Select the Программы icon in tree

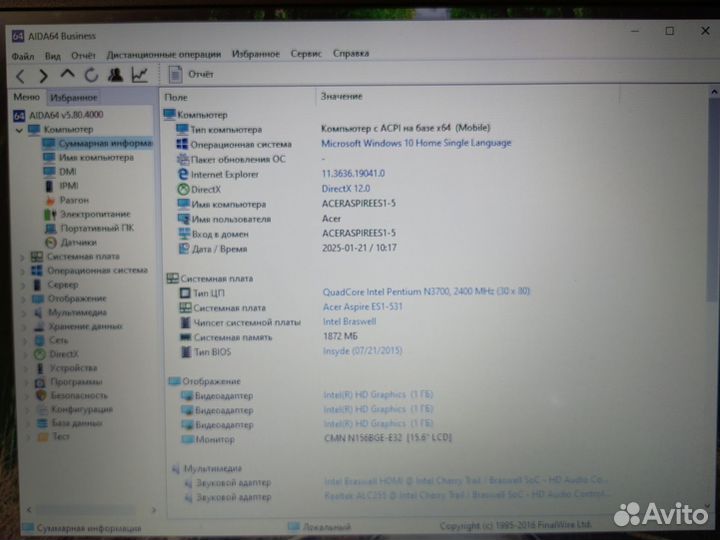pos(40,382)
